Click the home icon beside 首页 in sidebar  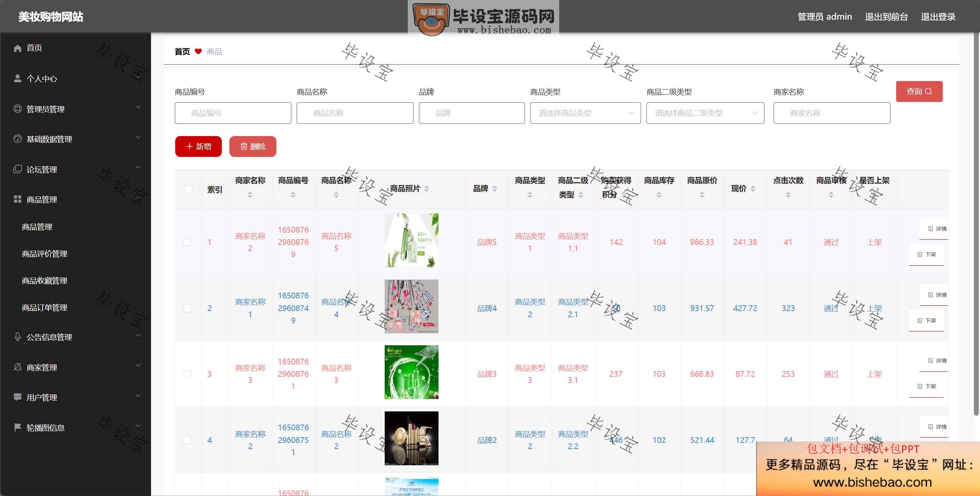tap(17, 48)
